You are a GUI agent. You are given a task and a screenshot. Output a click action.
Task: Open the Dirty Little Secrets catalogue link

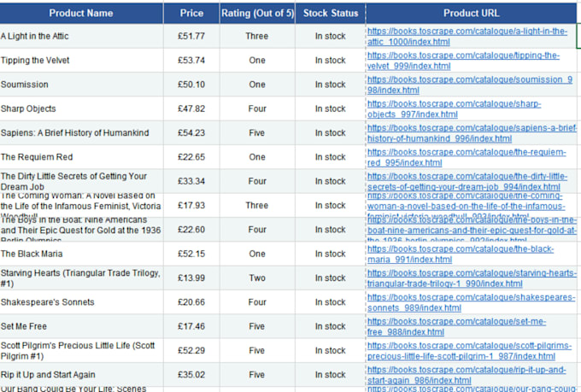tap(467, 182)
